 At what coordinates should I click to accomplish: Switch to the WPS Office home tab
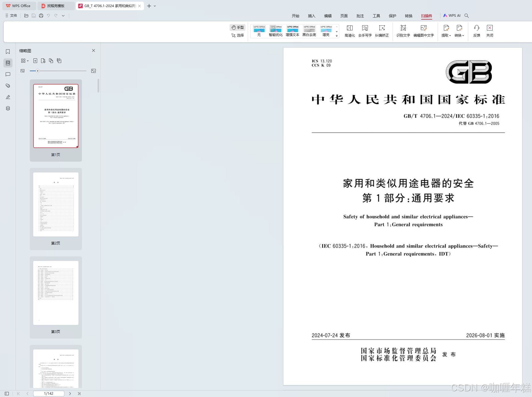click(19, 6)
